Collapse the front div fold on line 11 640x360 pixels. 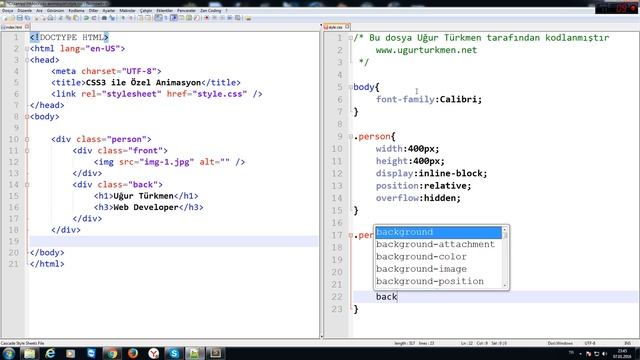[x=27, y=151]
